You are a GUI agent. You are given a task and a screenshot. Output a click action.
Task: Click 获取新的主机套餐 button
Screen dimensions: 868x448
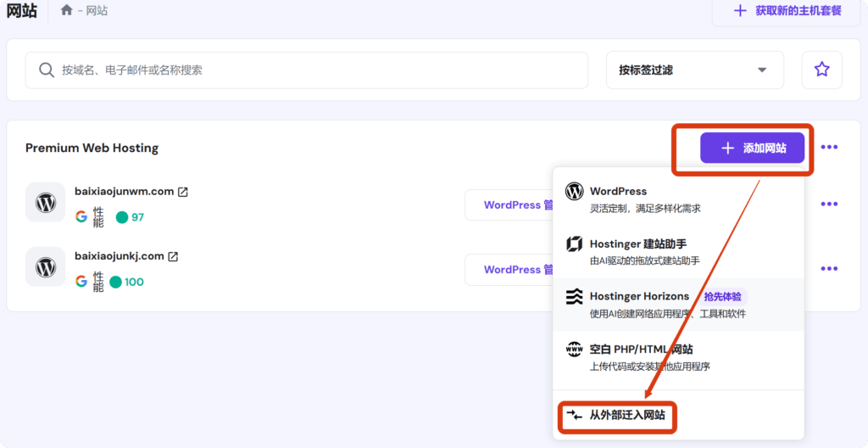pyautogui.click(x=787, y=11)
